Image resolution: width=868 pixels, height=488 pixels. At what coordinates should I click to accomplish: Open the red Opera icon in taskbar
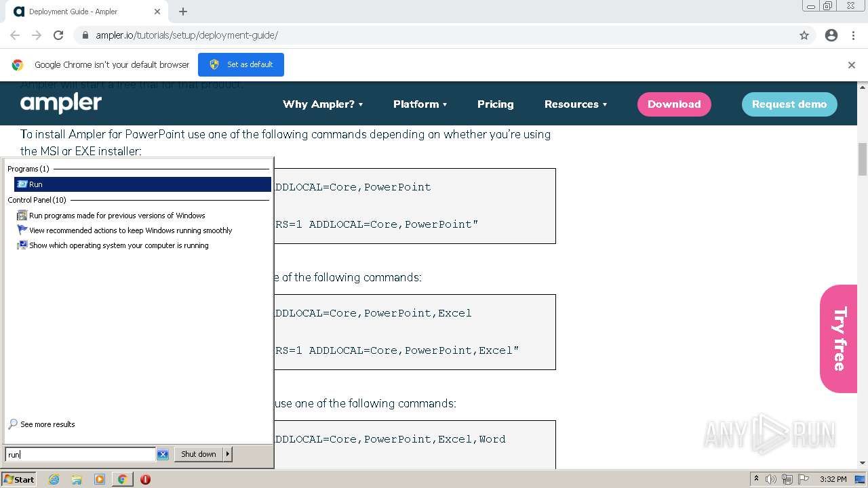click(x=145, y=479)
